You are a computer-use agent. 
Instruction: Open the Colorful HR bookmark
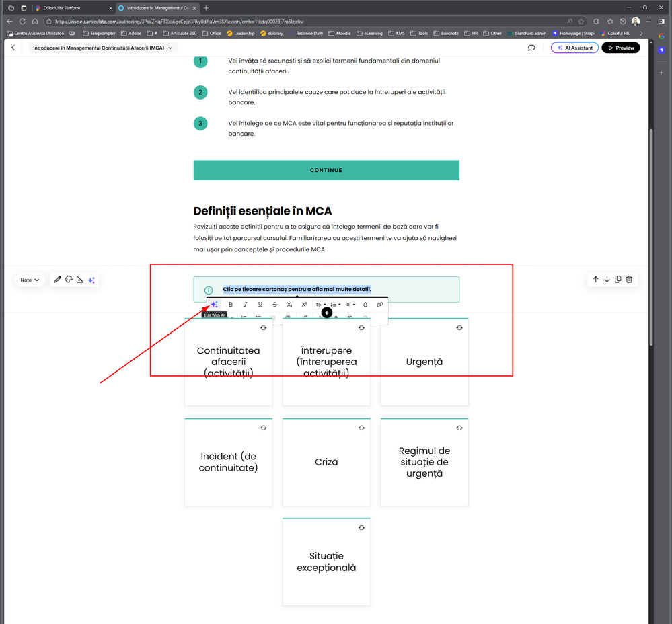[615, 34]
